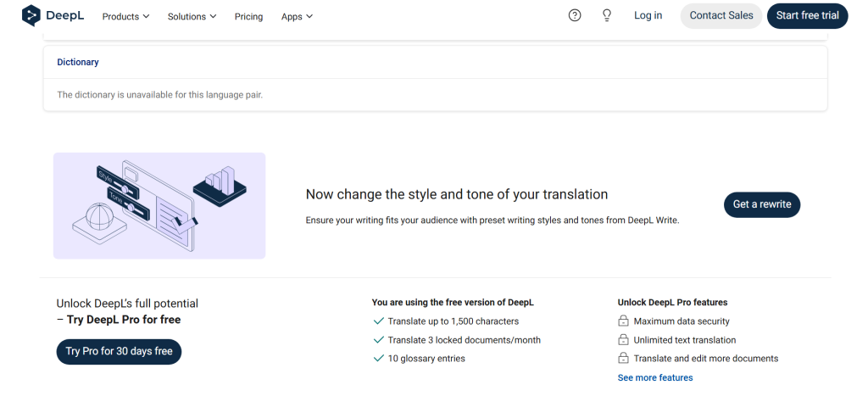The height and width of the screenshot is (396, 868).
Task: Click the checkmark beside Translate up to 1,500 characters
Action: click(379, 321)
